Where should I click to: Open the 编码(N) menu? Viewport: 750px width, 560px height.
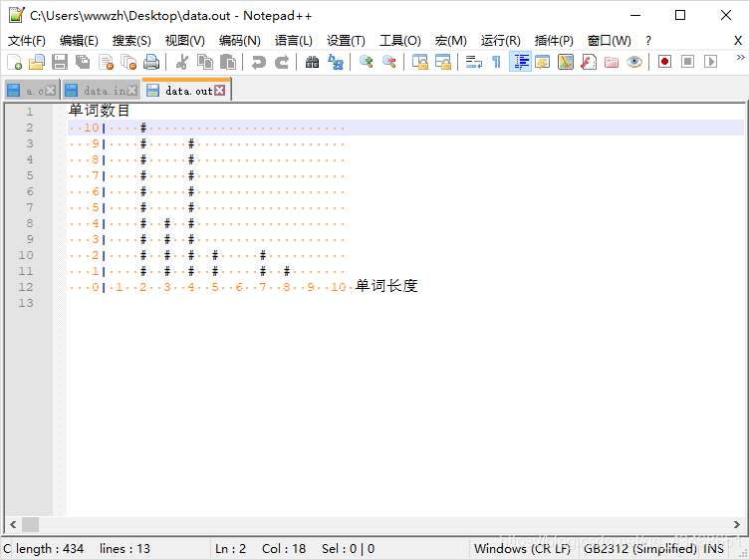(240, 41)
